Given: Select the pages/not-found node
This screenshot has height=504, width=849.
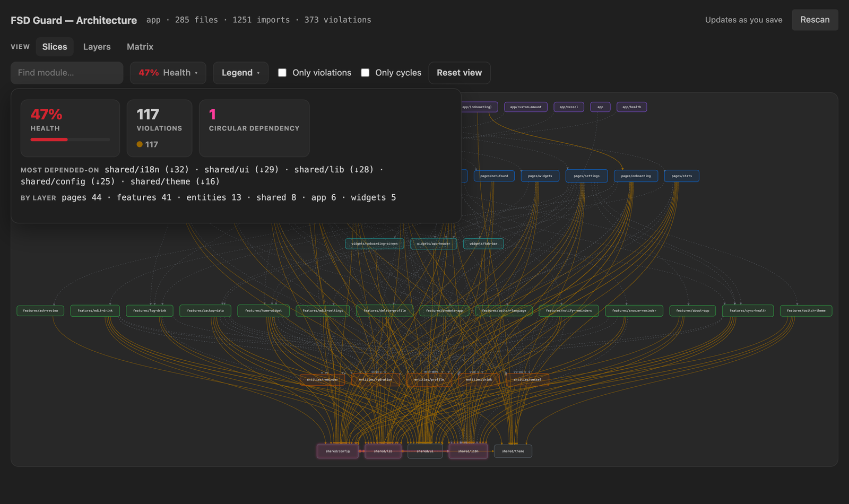Looking at the screenshot, I should click(494, 176).
